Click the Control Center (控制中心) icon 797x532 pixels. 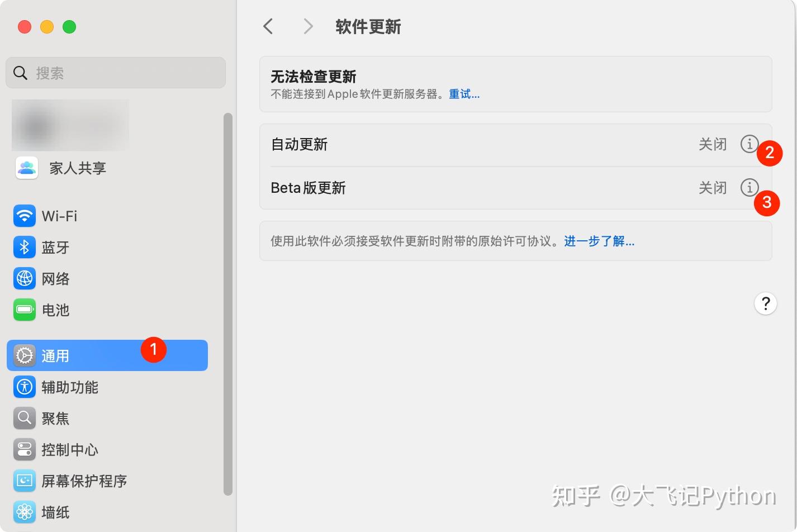point(25,449)
